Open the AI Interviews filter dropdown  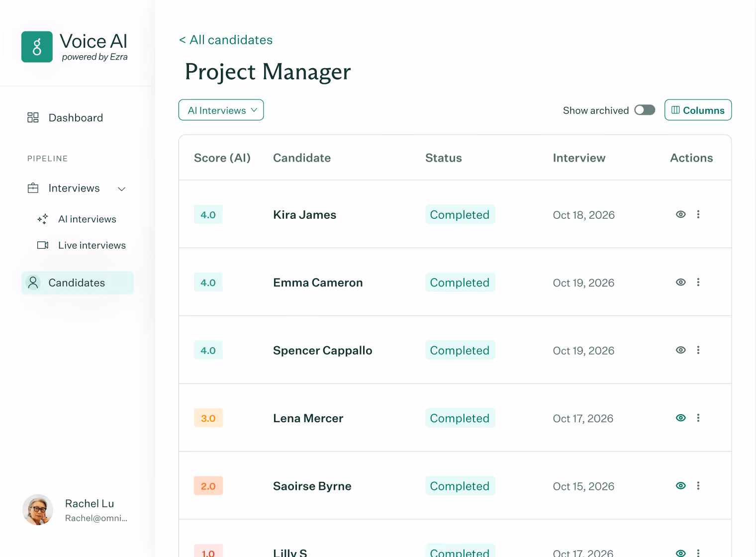(x=221, y=110)
